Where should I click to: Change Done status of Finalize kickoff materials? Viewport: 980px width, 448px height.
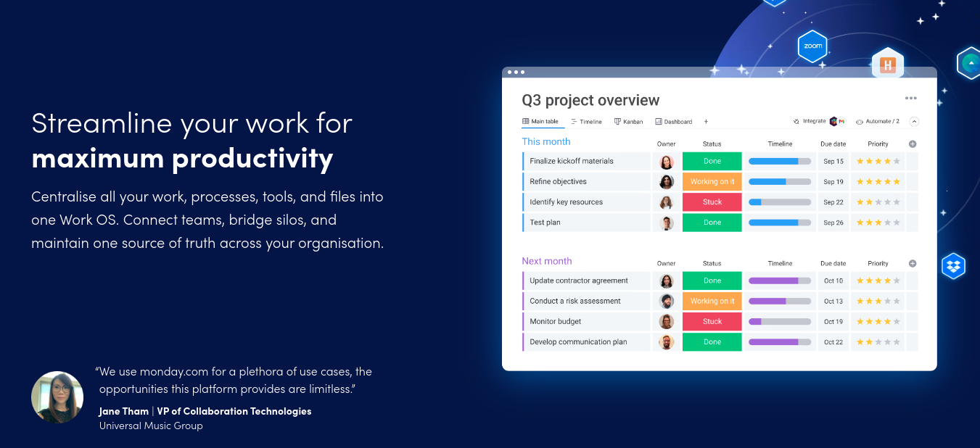pyautogui.click(x=712, y=162)
